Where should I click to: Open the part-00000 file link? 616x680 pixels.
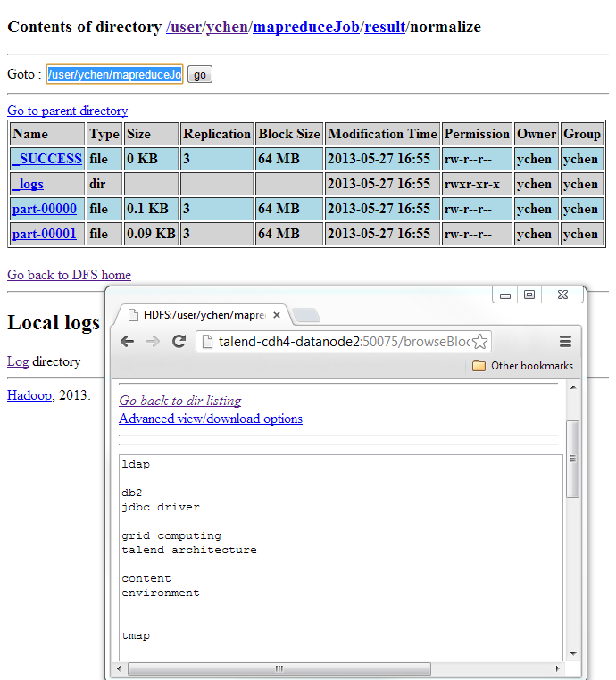coord(45,209)
